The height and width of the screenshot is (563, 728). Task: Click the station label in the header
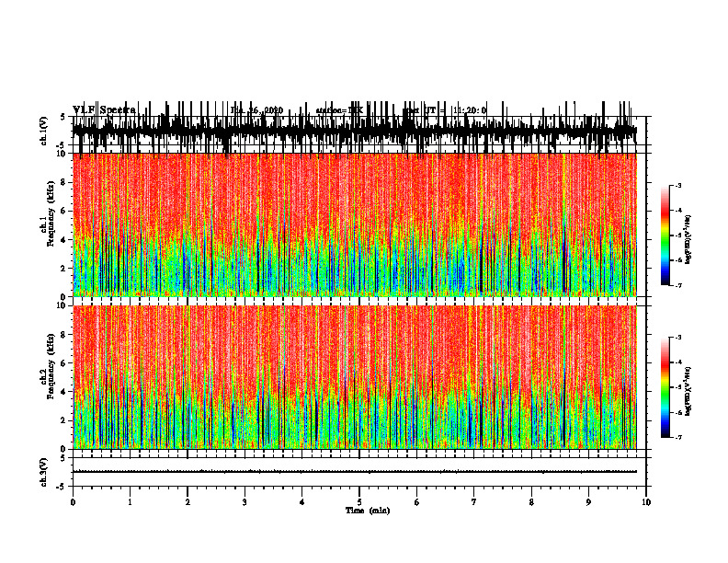click(339, 110)
